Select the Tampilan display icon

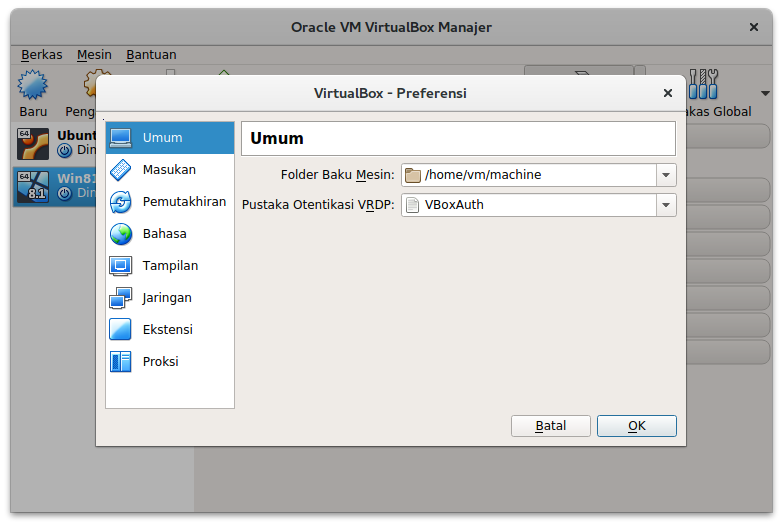pyautogui.click(x=120, y=266)
